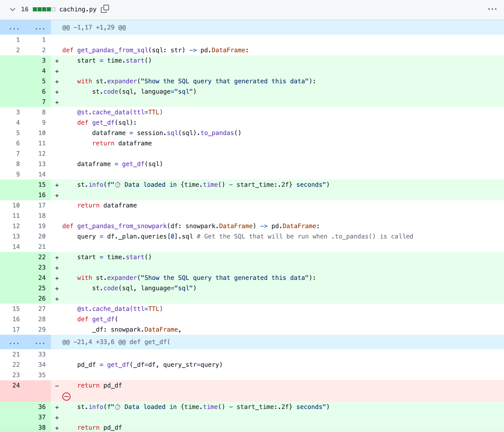The image size is (504, 432).
Task: Open the three-dot file options menu
Action: [x=492, y=9]
